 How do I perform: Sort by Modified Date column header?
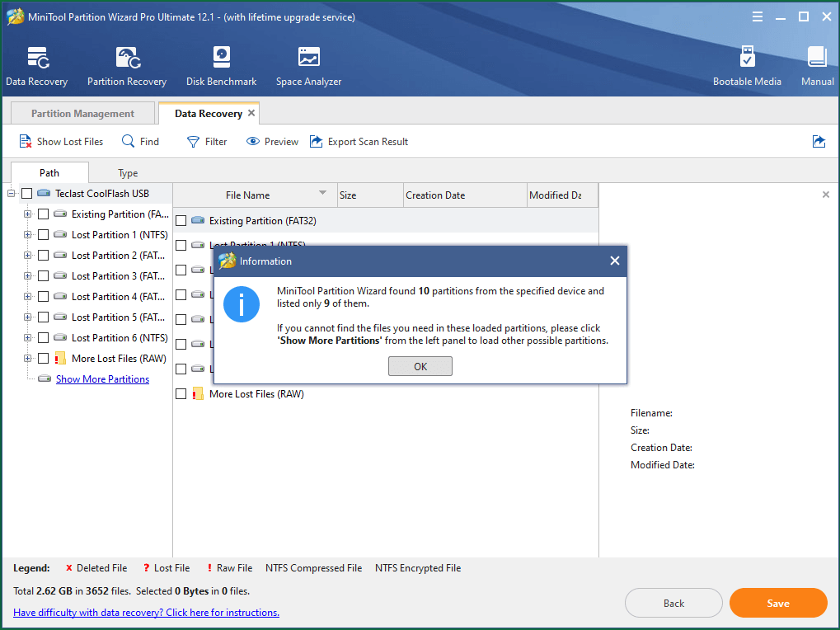[562, 195]
